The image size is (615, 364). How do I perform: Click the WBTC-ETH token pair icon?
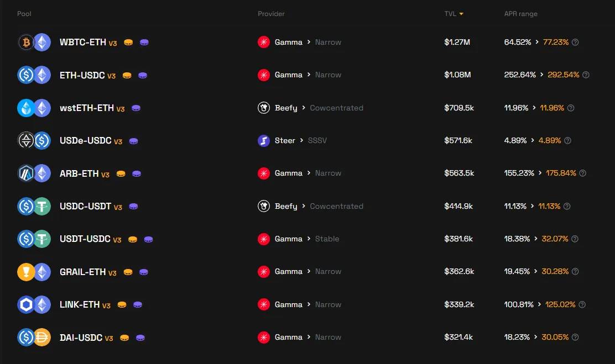[34, 43]
